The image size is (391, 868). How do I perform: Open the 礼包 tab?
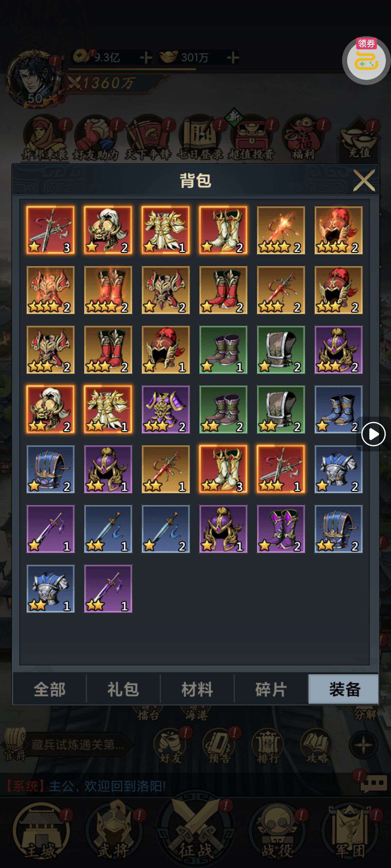(123, 689)
